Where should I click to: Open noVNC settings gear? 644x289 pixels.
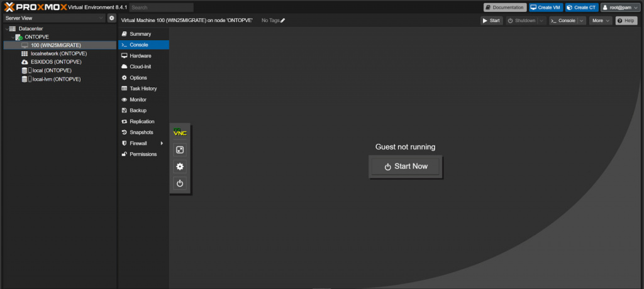click(x=180, y=166)
